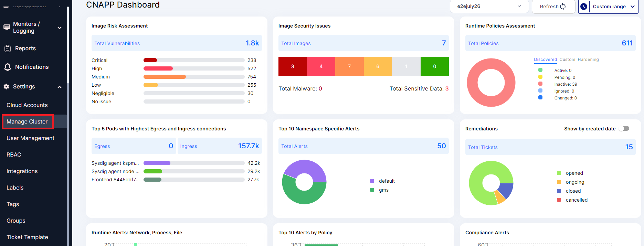The height and width of the screenshot is (246, 644).
Task: Click the Total Vulnerabilities link
Action: point(117,43)
